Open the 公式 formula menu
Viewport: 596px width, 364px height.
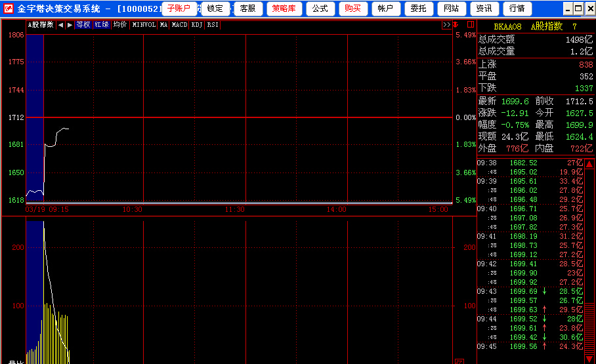[319, 9]
